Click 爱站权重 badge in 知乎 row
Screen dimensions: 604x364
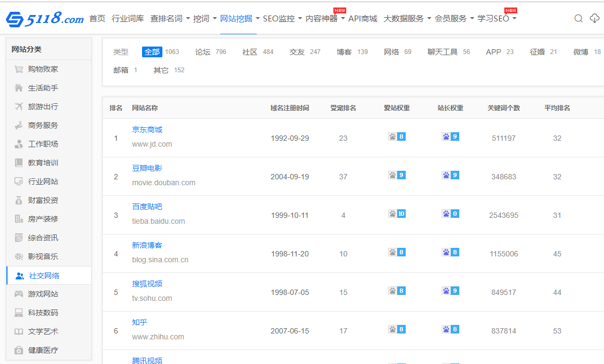point(397,329)
